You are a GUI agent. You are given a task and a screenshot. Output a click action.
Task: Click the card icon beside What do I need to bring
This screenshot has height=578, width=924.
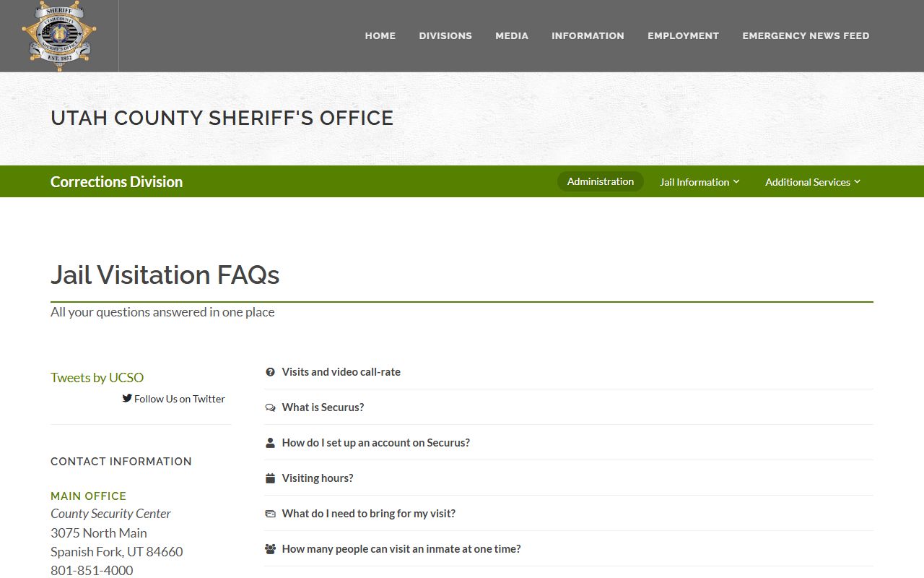click(271, 514)
